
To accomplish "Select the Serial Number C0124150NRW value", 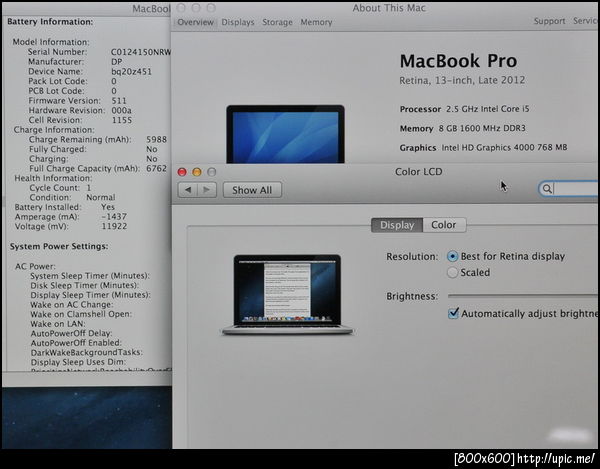I will (x=141, y=52).
